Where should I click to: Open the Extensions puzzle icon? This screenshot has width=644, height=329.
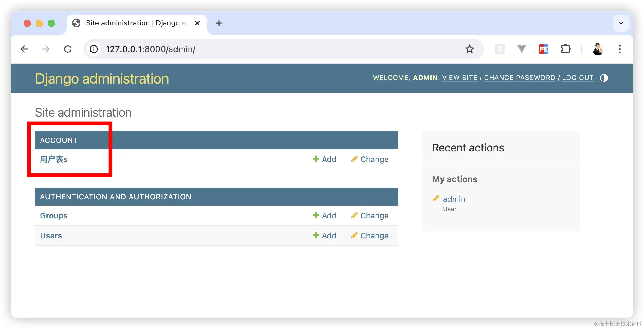pos(565,49)
